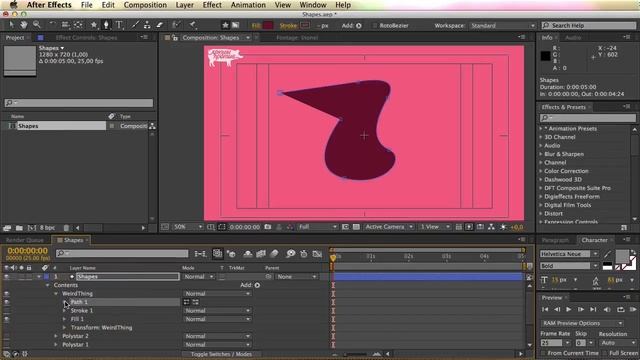This screenshot has width=640, height=360.
Task: Select the Clone Stamp tool
Action: 147,25
